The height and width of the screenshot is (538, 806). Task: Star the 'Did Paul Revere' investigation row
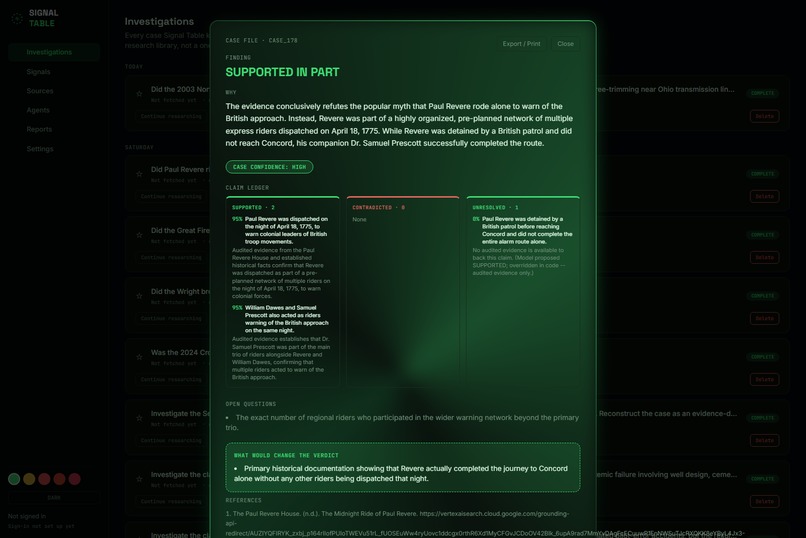(x=139, y=174)
